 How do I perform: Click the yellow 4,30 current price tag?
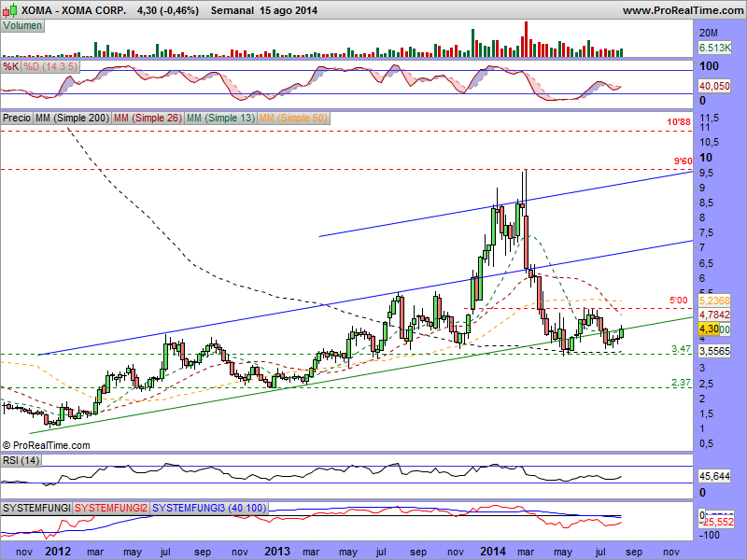pos(709,329)
